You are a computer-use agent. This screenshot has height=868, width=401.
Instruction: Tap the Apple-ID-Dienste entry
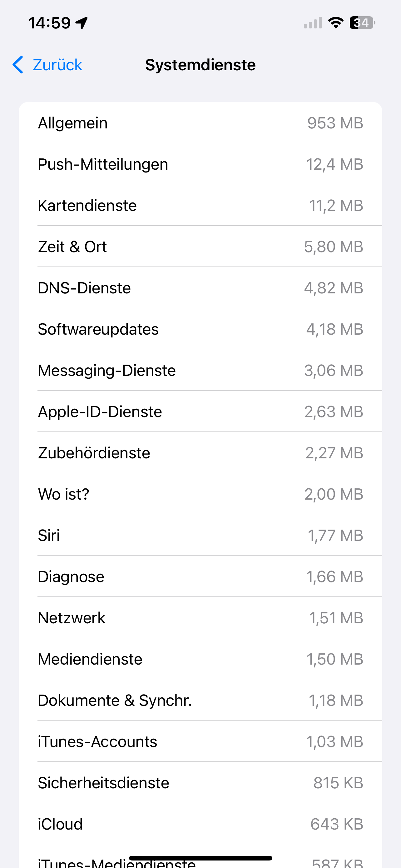pos(200,412)
